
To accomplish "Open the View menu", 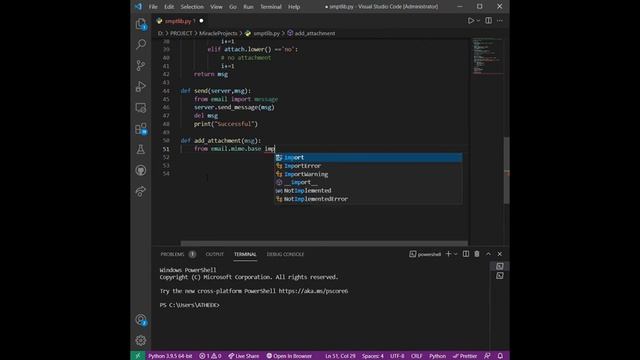I will pos(216,7).
